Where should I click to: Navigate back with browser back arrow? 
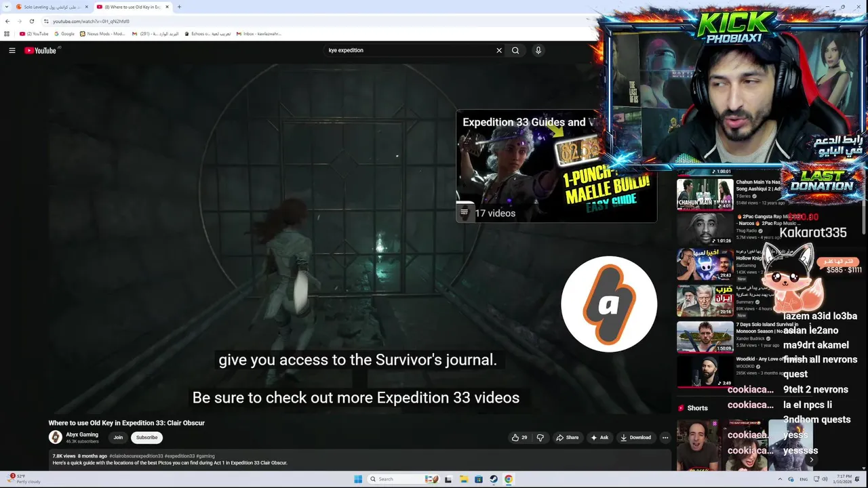click(x=7, y=21)
